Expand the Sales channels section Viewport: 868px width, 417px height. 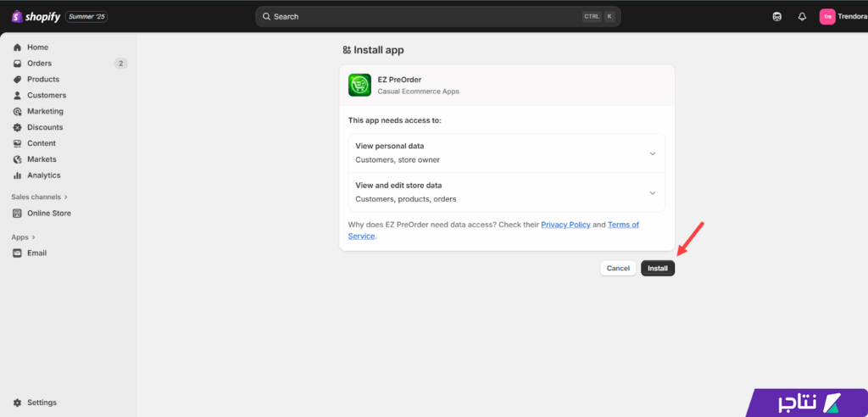(66, 197)
